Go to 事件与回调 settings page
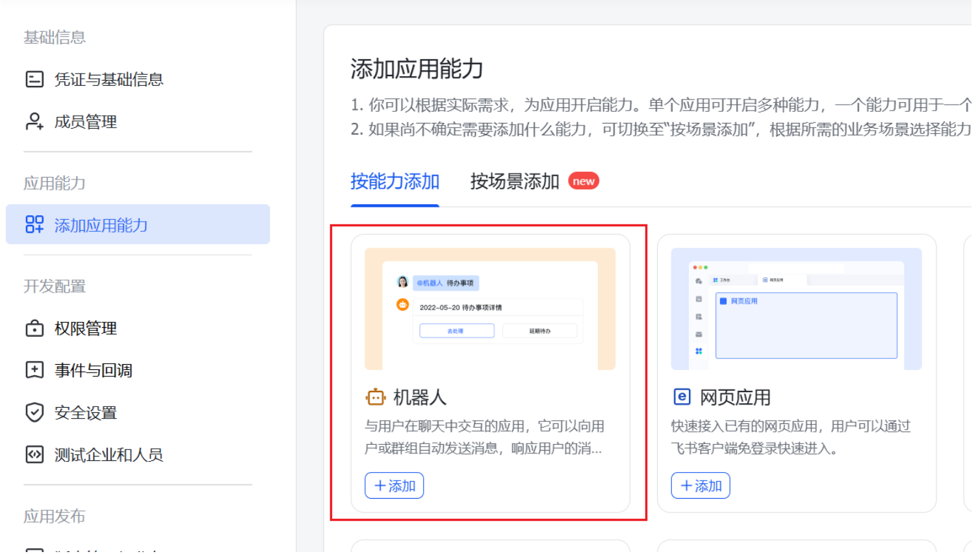 coord(94,370)
